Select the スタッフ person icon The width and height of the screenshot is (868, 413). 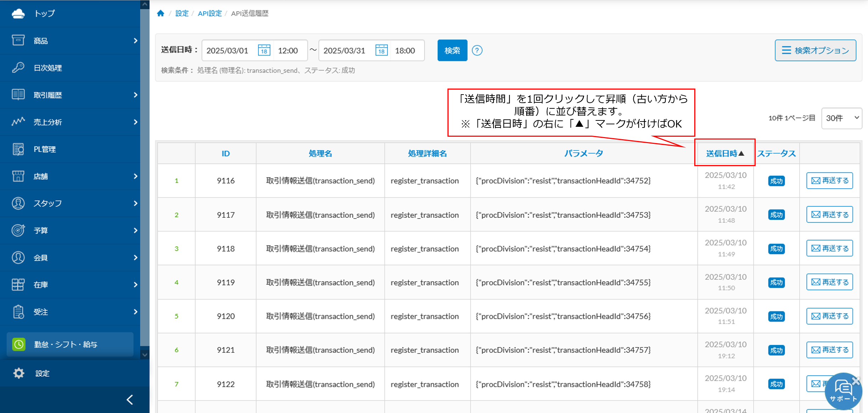[18, 203]
